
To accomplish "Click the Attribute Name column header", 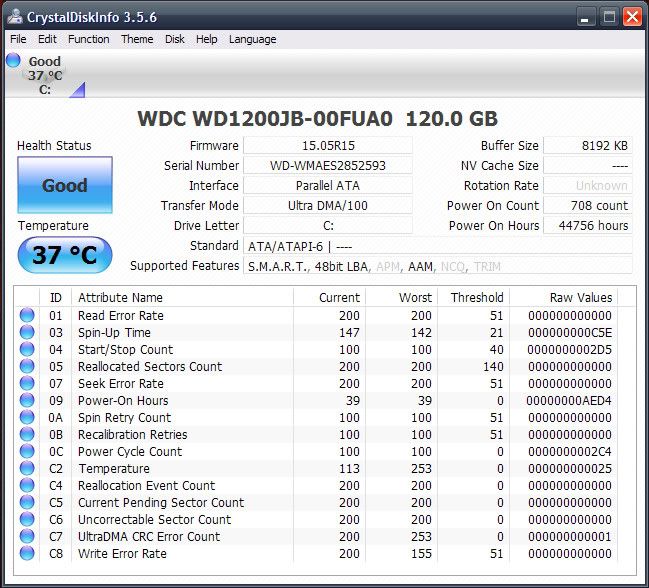I will pos(183,298).
